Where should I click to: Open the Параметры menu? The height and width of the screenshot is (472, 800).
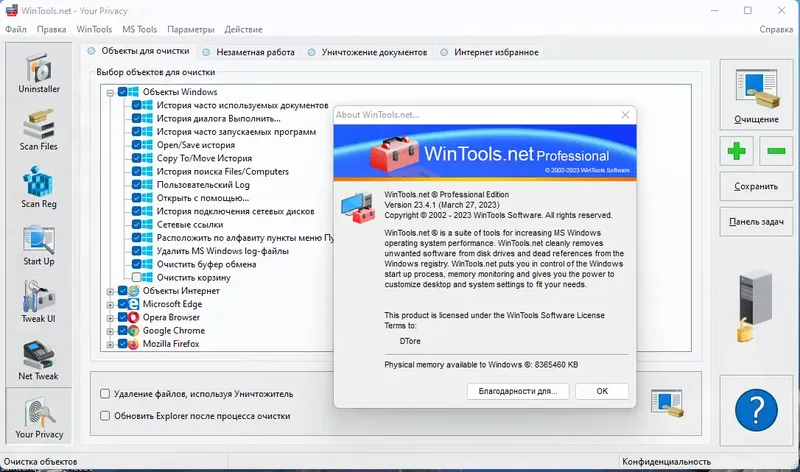190,30
